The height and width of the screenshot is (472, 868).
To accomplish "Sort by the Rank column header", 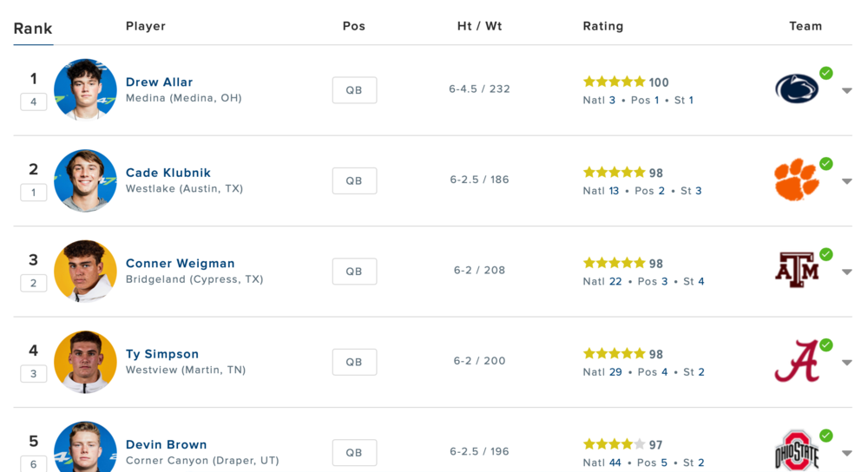I will tap(33, 29).
